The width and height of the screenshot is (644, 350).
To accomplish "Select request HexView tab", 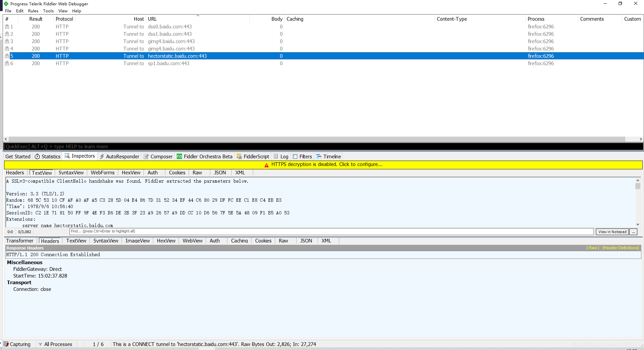I will (x=131, y=173).
